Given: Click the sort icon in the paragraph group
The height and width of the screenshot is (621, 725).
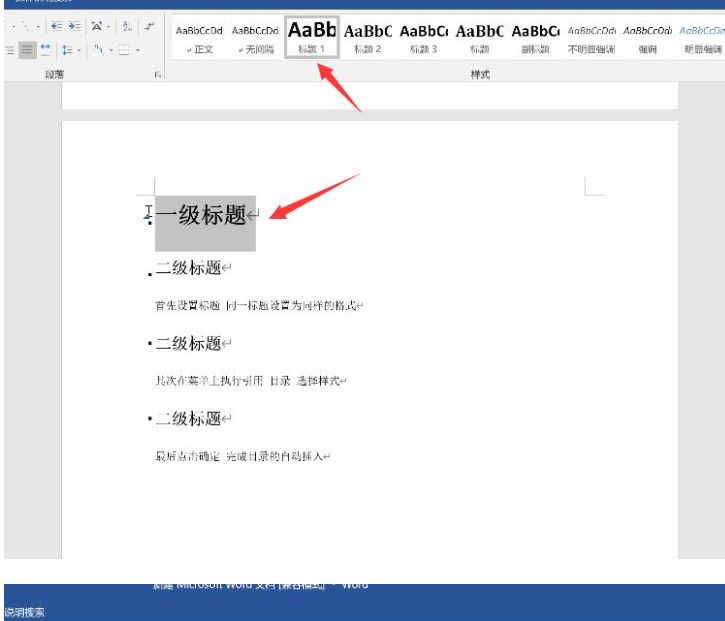Looking at the screenshot, I should point(127,28).
